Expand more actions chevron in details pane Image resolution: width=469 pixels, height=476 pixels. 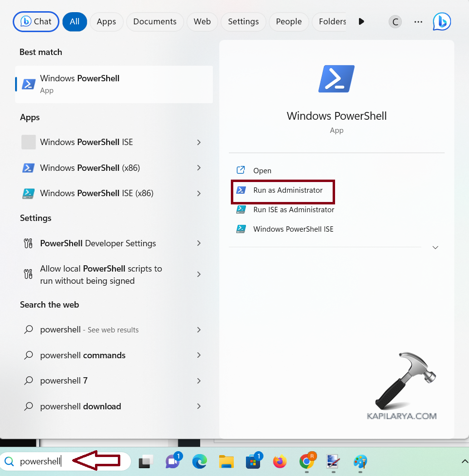[x=435, y=247]
